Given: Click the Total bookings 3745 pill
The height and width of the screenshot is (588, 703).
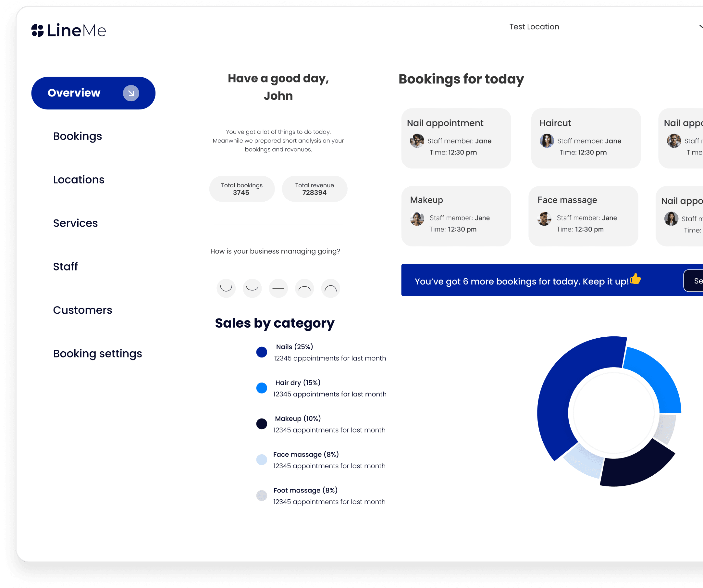Looking at the screenshot, I should click(242, 189).
